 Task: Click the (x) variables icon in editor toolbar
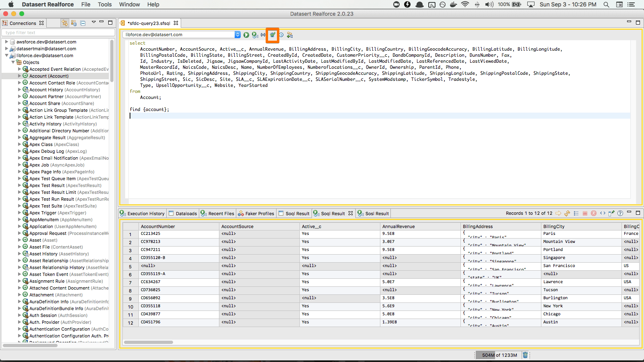(x=263, y=35)
